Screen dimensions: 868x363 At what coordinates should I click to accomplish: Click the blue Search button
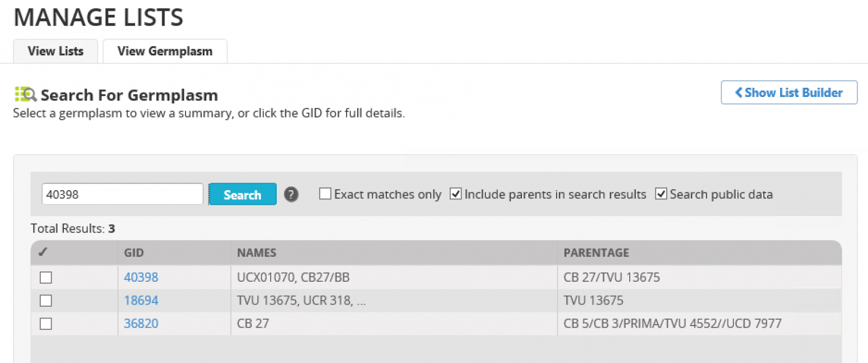pyautogui.click(x=242, y=195)
